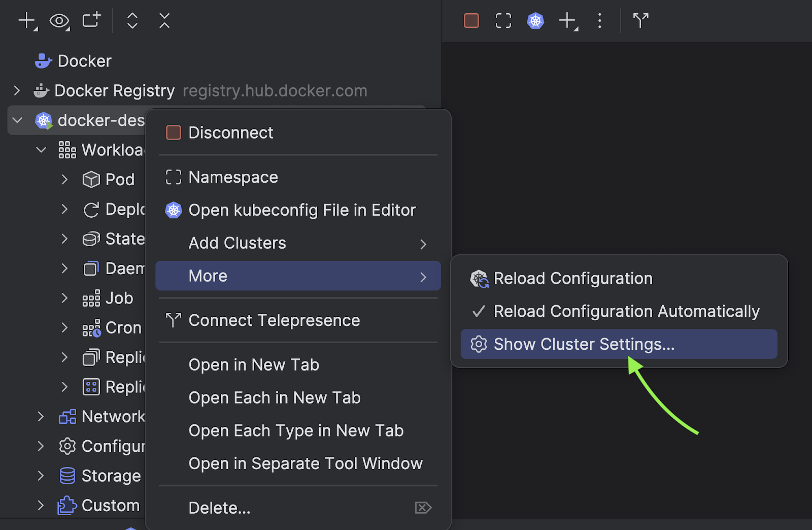The width and height of the screenshot is (812, 530).
Task: Click the Add Service plus icon in Services toolbar
Action: [27, 21]
